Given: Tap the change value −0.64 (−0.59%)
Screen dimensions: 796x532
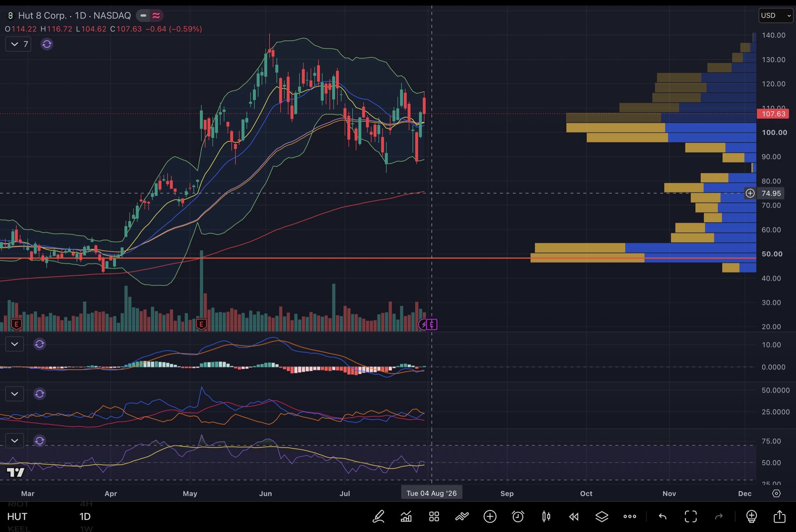Looking at the screenshot, I should coord(174,29).
